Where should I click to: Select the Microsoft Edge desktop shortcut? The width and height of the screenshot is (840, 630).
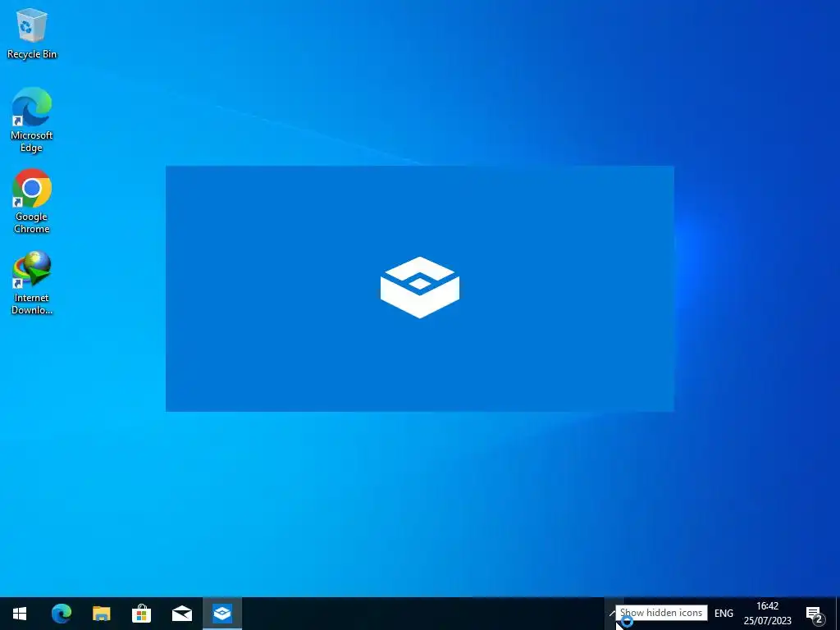[x=32, y=120]
